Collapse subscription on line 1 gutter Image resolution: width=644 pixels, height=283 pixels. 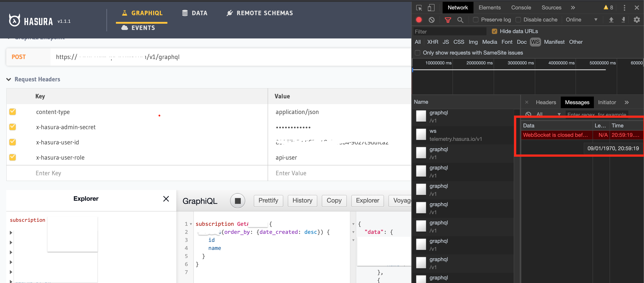pyautogui.click(x=191, y=224)
